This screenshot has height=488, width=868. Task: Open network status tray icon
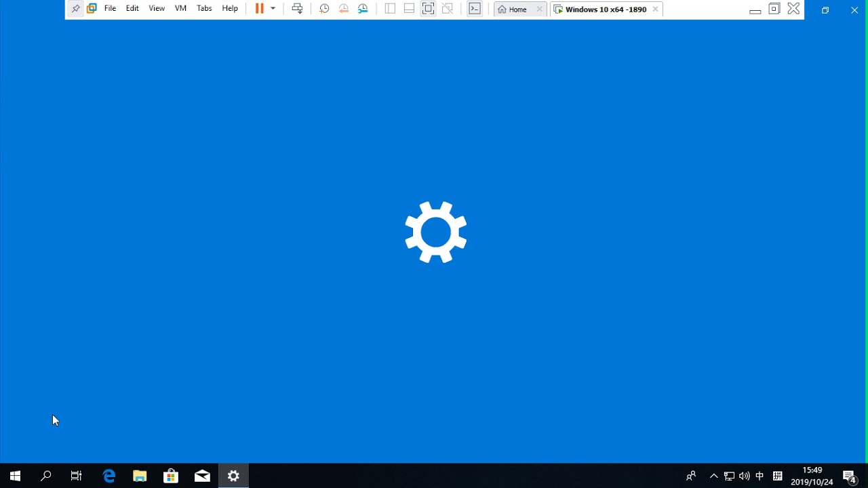729,476
